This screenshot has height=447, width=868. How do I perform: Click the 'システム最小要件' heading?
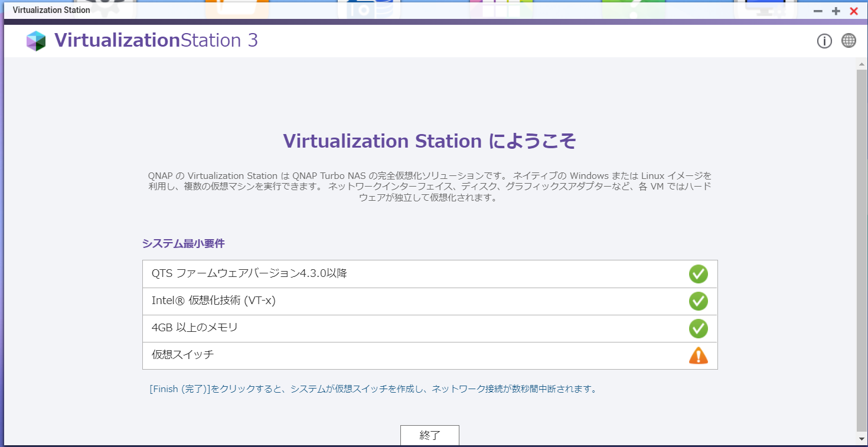183,243
